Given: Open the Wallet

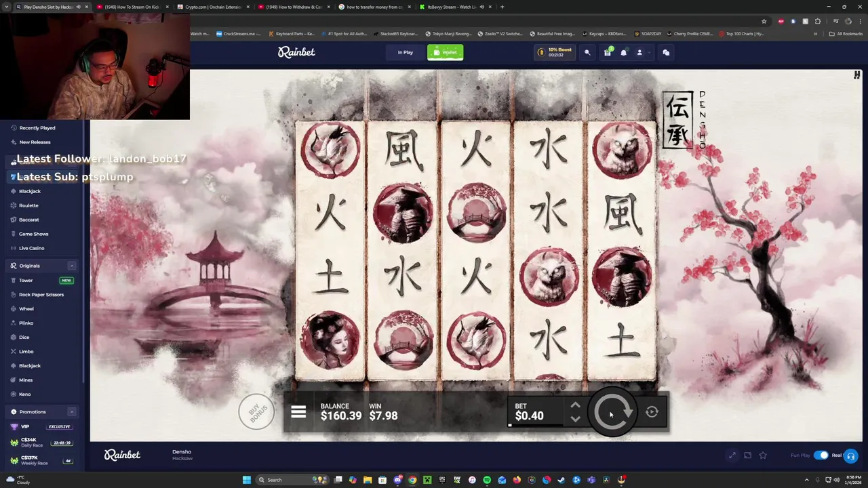Looking at the screenshot, I should tap(445, 52).
